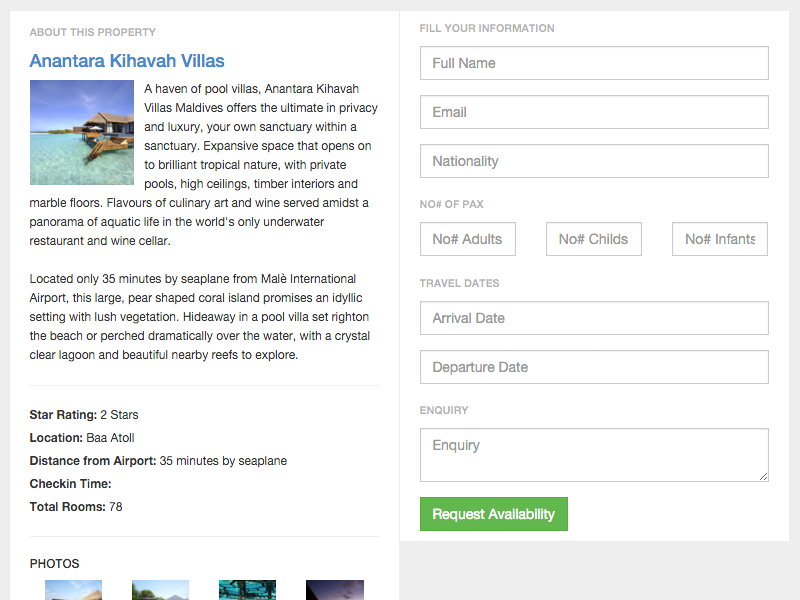This screenshot has height=600, width=800.
Task: Open the Anantara Kihavah Villas property link
Action: (x=127, y=61)
